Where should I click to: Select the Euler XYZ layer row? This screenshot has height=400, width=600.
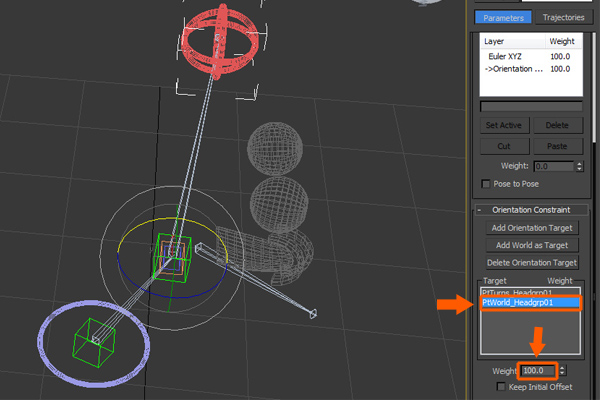(x=531, y=57)
